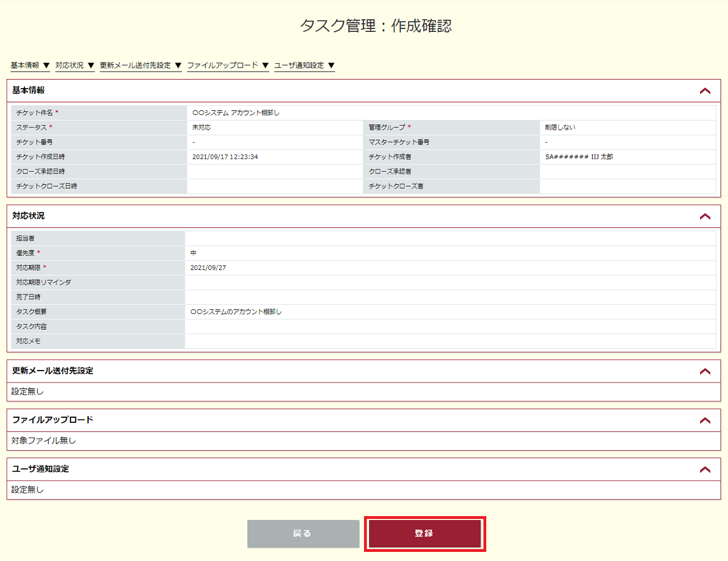The height and width of the screenshot is (561, 728).
Task: Click the チケットクローズ者 label
Action: coord(396,186)
